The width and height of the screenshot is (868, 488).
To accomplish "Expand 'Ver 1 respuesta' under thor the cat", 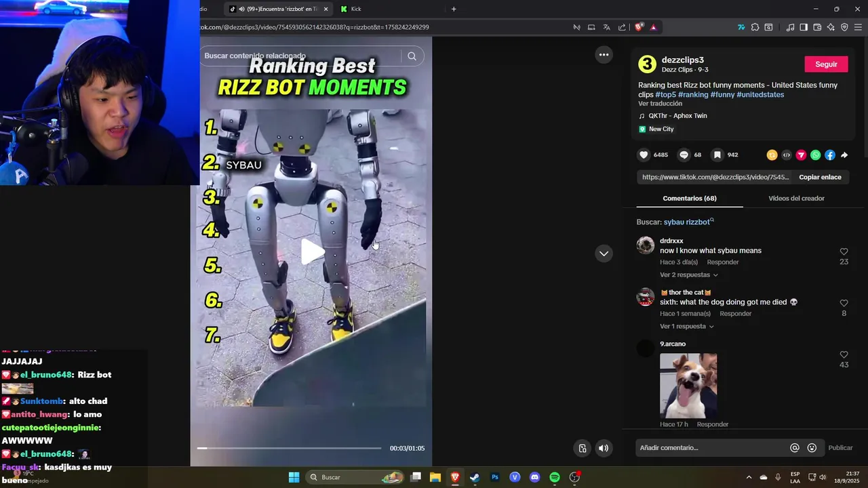I will coord(687,327).
